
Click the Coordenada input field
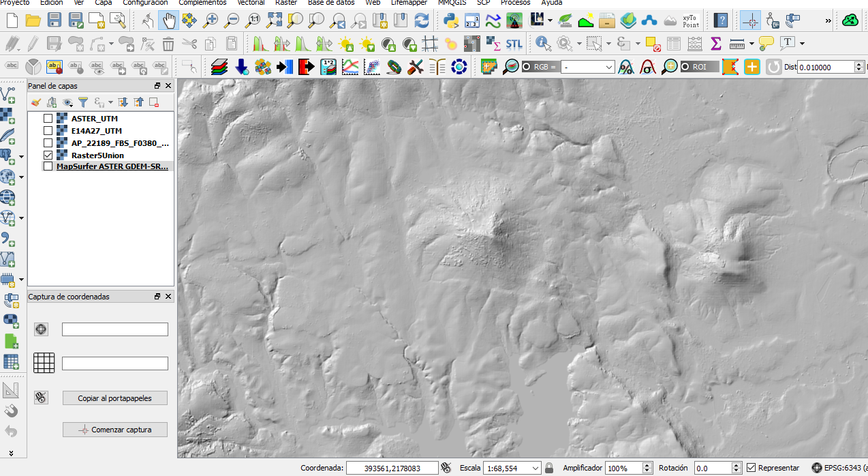[392, 468]
